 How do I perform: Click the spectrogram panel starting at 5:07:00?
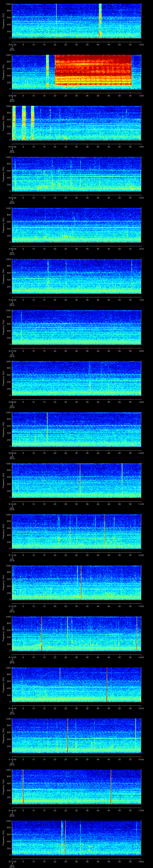[77, 327]
